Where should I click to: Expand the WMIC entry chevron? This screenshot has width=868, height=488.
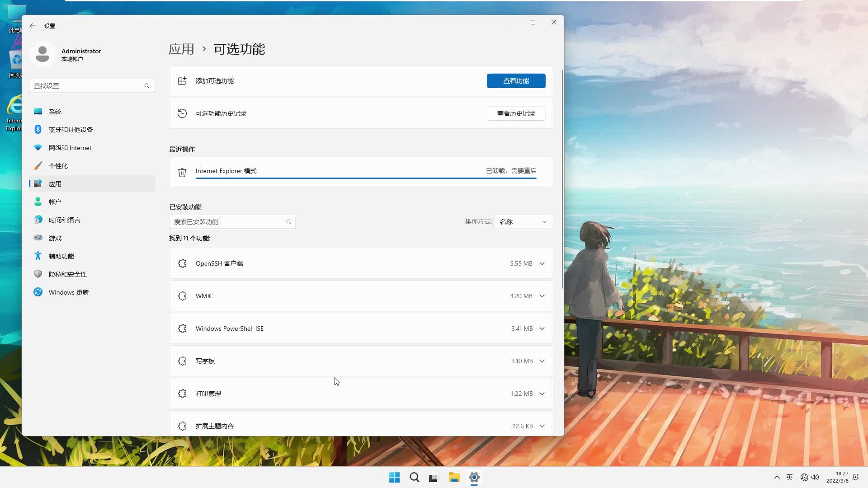(x=542, y=296)
